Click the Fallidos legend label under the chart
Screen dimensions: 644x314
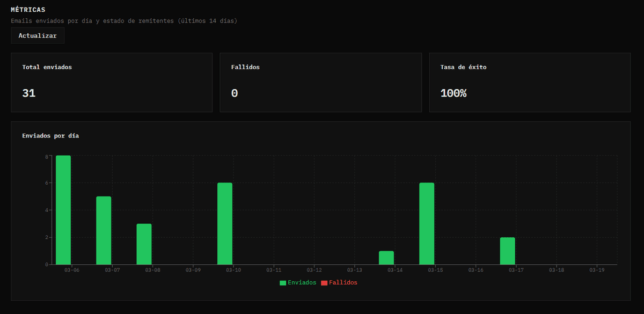[343, 283]
